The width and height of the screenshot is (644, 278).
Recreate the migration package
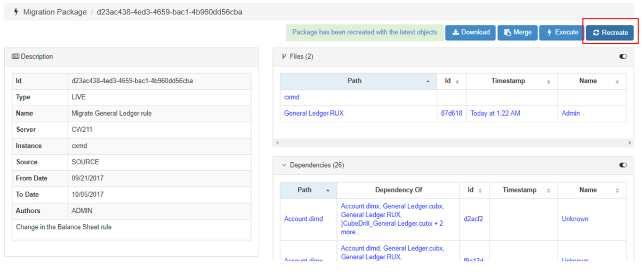610,33
